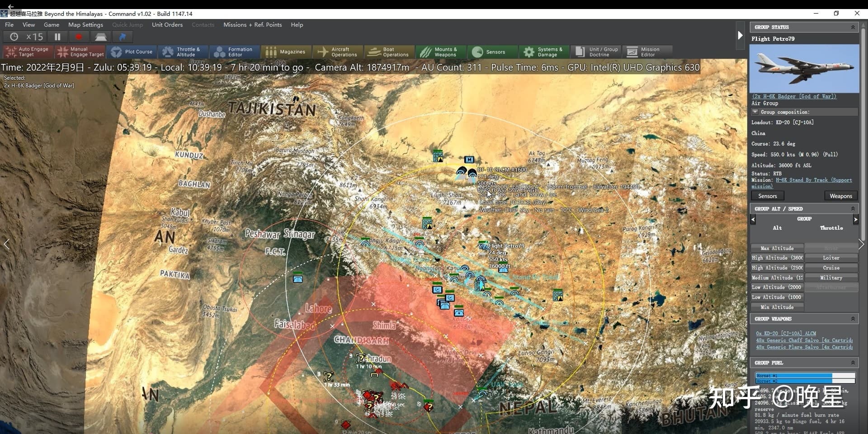Click the Sensors button in Group Status
The width and height of the screenshot is (868, 434).
(767, 196)
